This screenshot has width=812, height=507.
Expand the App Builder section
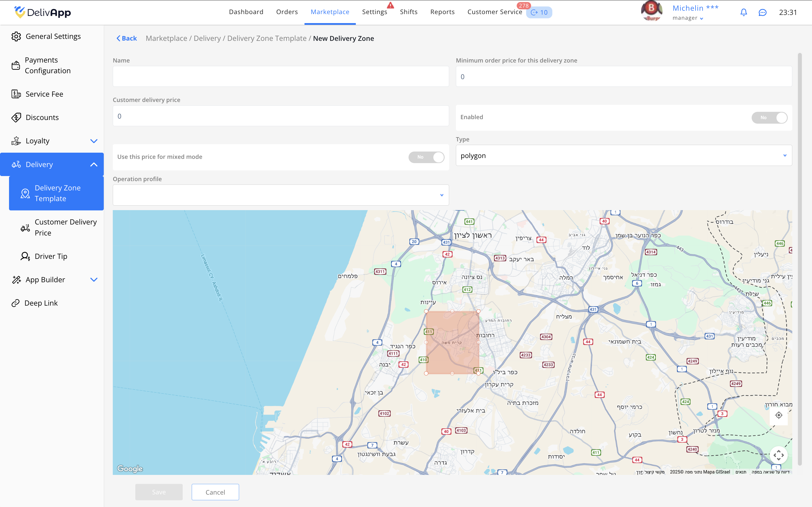(94, 280)
